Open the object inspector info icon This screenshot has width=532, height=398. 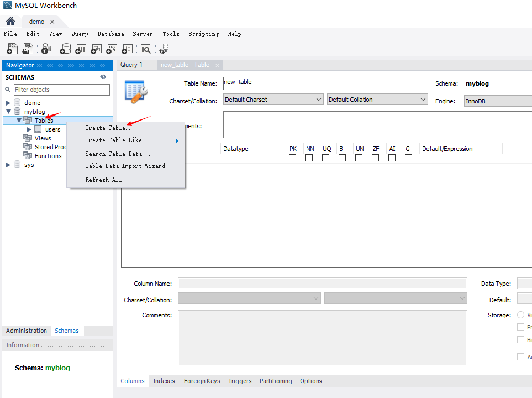46,49
